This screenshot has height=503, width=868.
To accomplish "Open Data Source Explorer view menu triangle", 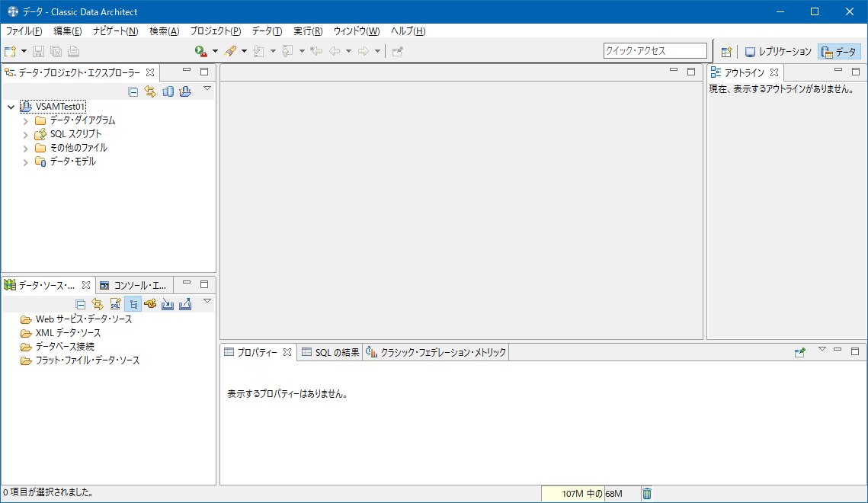I will [x=207, y=301].
